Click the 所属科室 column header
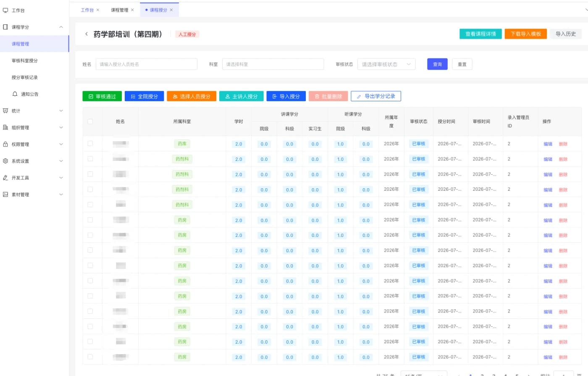 coord(182,121)
